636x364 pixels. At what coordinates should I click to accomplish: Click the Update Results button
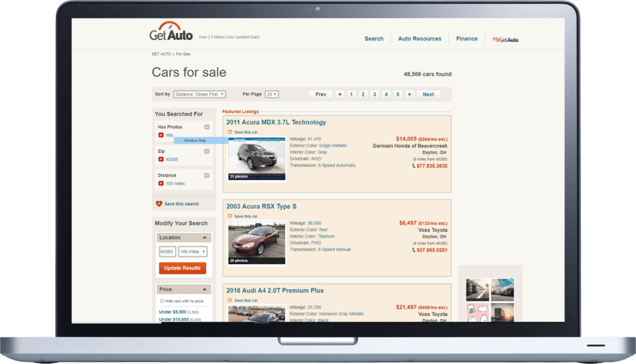click(183, 268)
